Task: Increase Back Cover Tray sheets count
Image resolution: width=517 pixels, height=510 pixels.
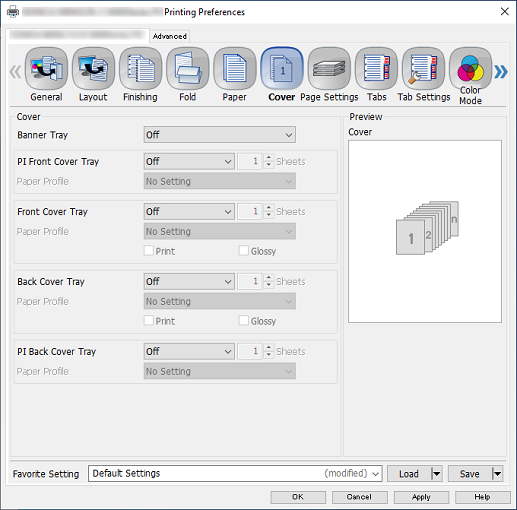Action: pos(269,277)
